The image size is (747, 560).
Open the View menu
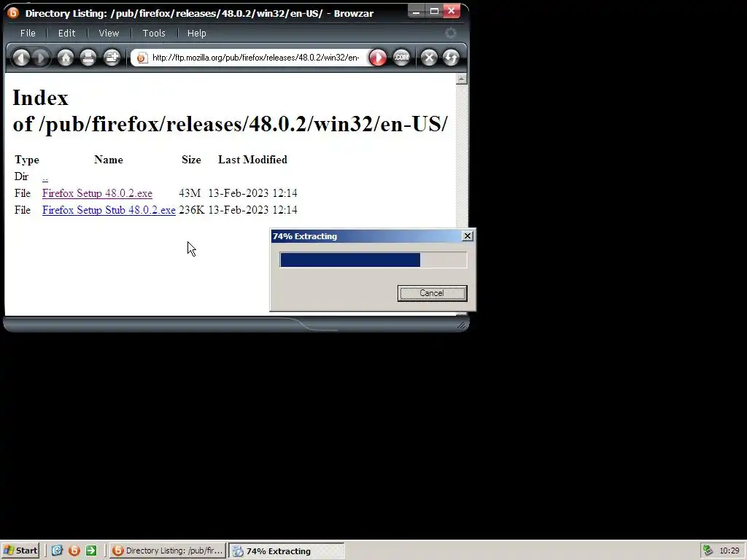tap(109, 34)
